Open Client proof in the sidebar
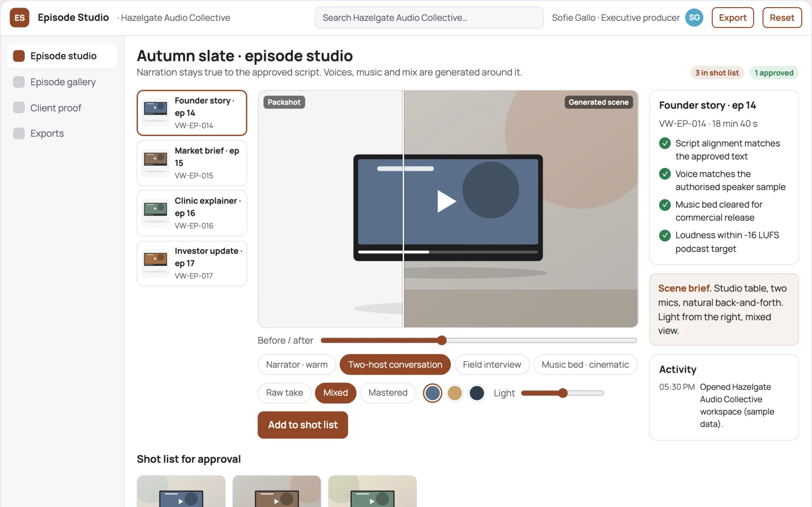The height and width of the screenshot is (507, 812). tap(62, 108)
